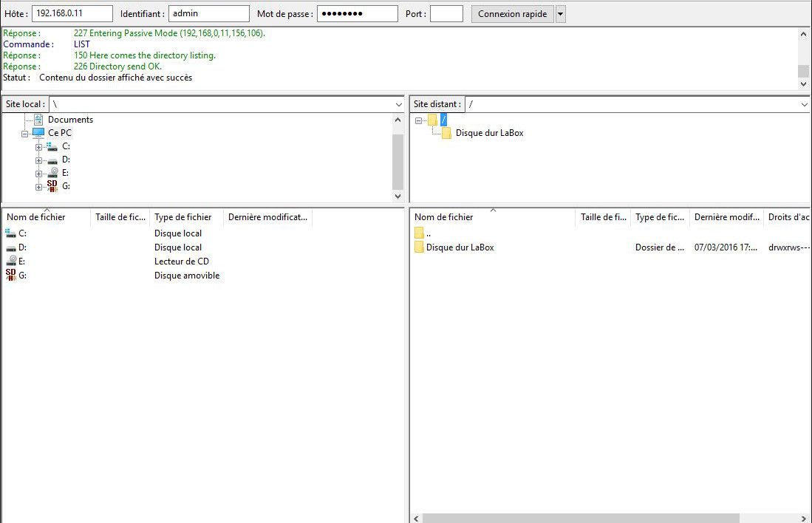Click into the Port input field

click(446, 14)
